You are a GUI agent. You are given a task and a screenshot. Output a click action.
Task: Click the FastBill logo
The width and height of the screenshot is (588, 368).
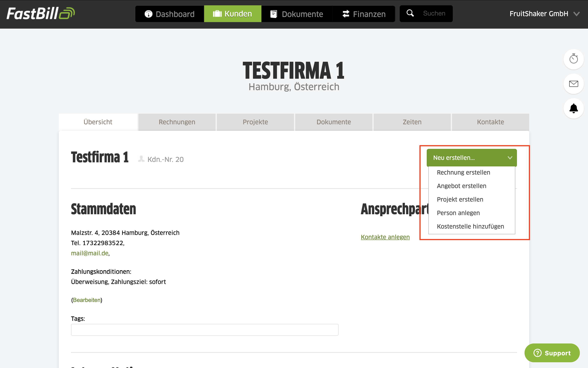tap(41, 13)
